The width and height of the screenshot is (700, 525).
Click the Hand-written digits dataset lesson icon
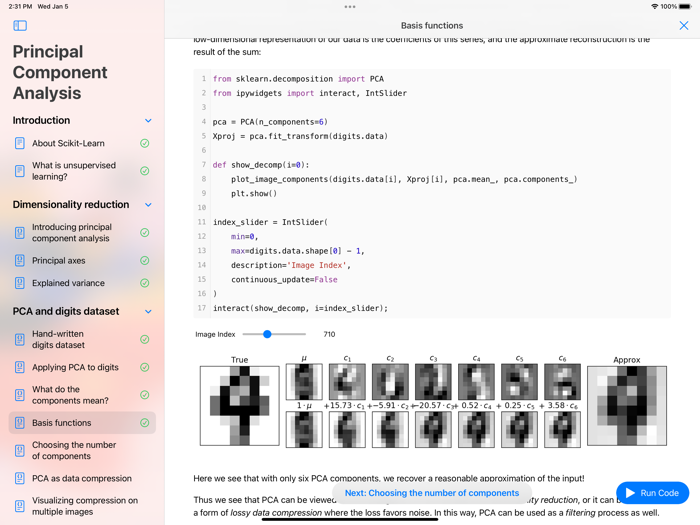20,339
